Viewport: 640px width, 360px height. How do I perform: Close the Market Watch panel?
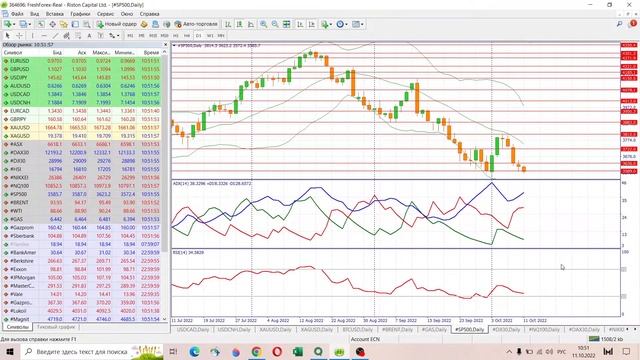165,44
